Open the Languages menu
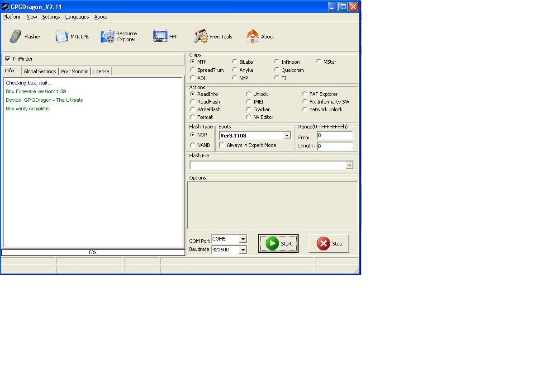 point(77,17)
